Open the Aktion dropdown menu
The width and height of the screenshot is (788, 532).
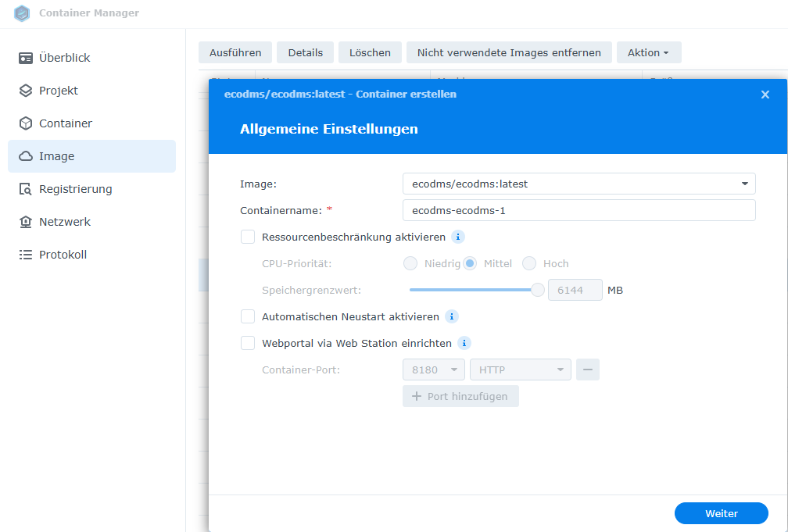[648, 52]
